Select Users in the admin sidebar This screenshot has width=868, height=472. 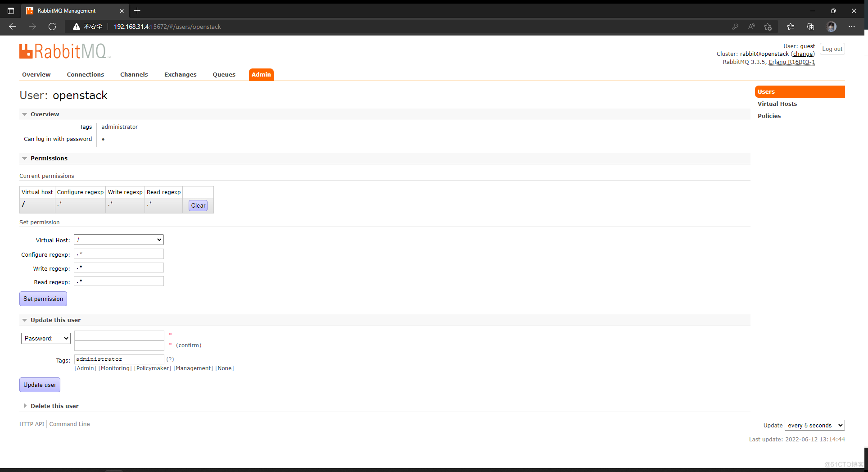pos(800,91)
